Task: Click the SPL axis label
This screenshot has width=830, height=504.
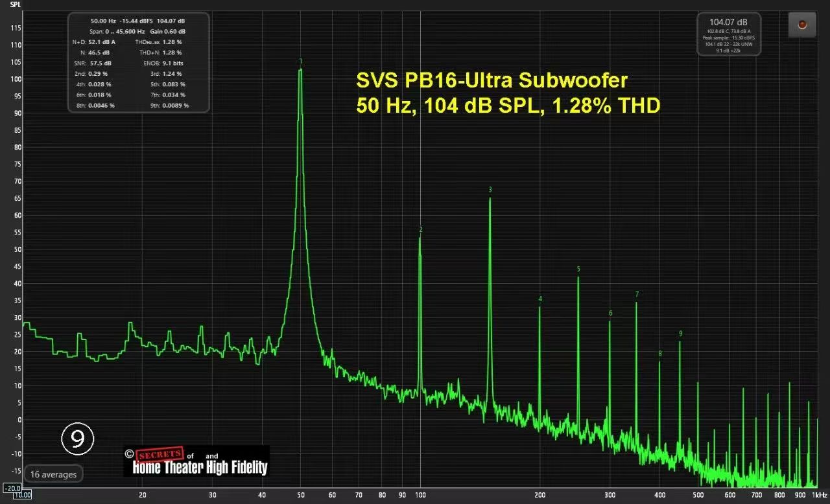Action: coord(15,4)
